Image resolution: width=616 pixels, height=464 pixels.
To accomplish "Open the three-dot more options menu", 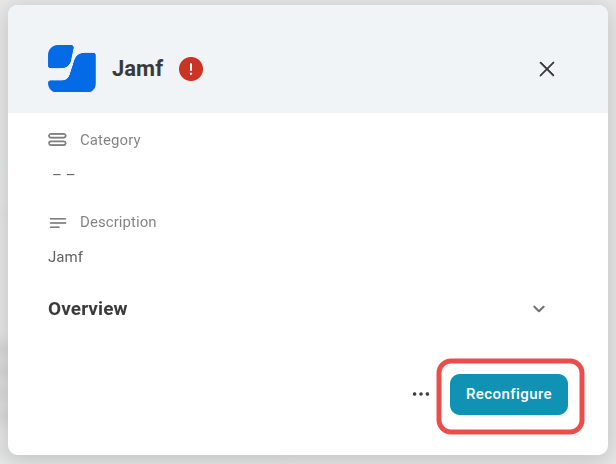I will click(421, 394).
